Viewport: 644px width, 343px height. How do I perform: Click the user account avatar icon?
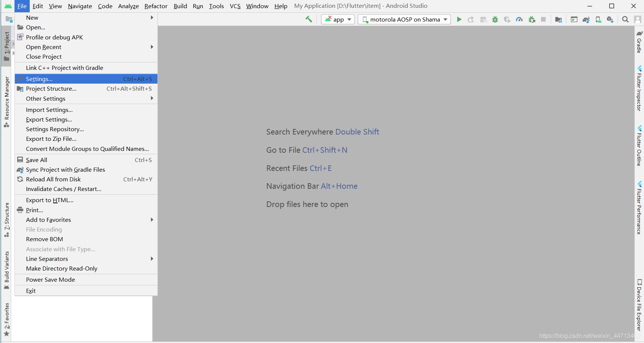point(637,19)
